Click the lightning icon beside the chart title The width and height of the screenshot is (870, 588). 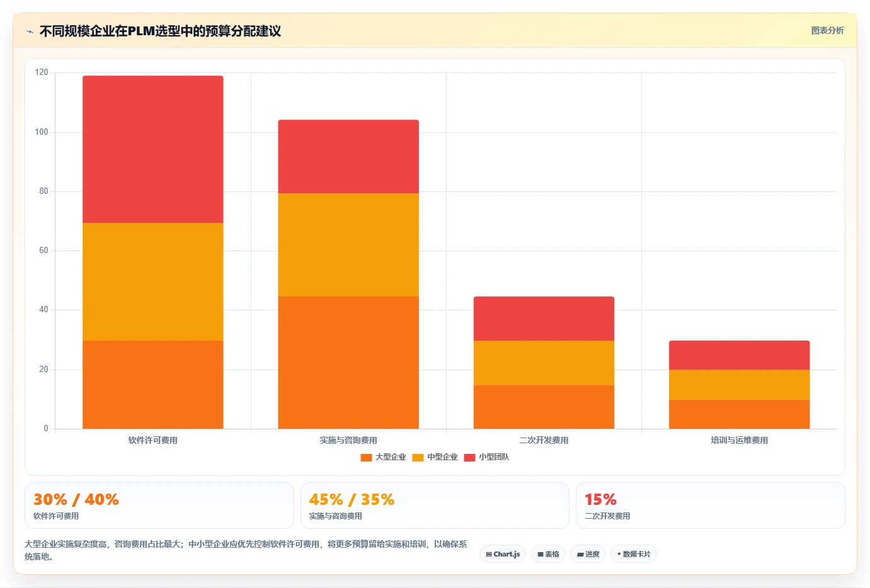click(30, 31)
